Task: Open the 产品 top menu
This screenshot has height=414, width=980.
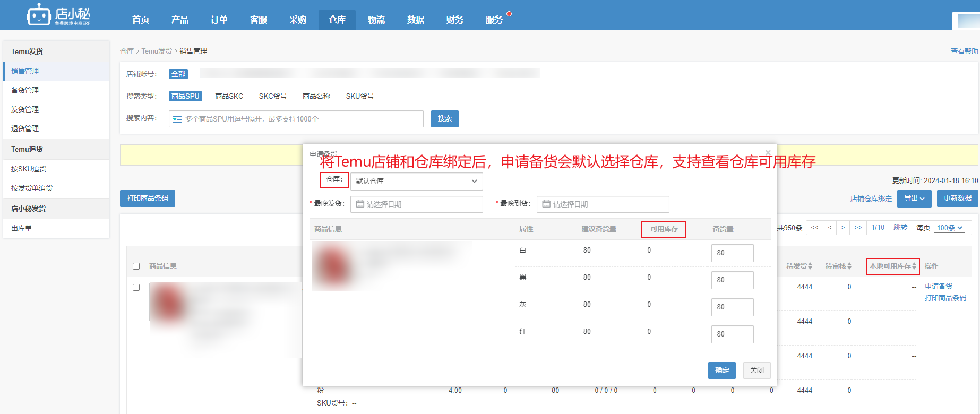Action: (x=180, y=20)
